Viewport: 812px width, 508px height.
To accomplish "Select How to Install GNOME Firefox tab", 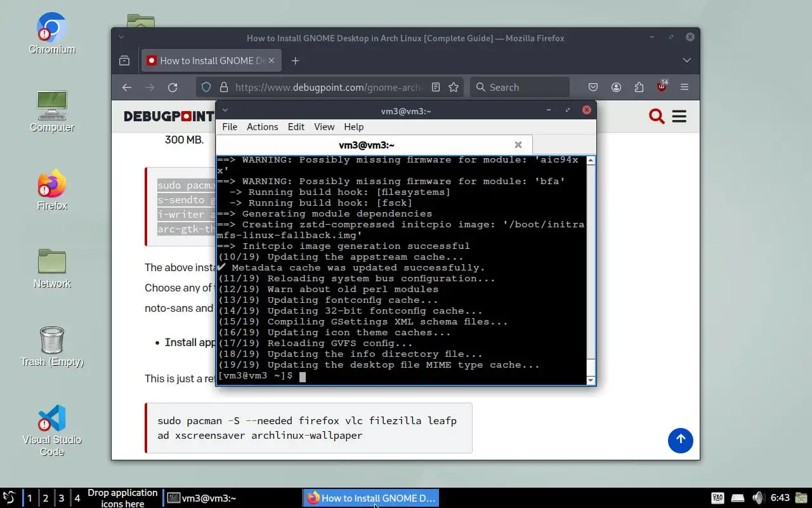I will point(211,61).
